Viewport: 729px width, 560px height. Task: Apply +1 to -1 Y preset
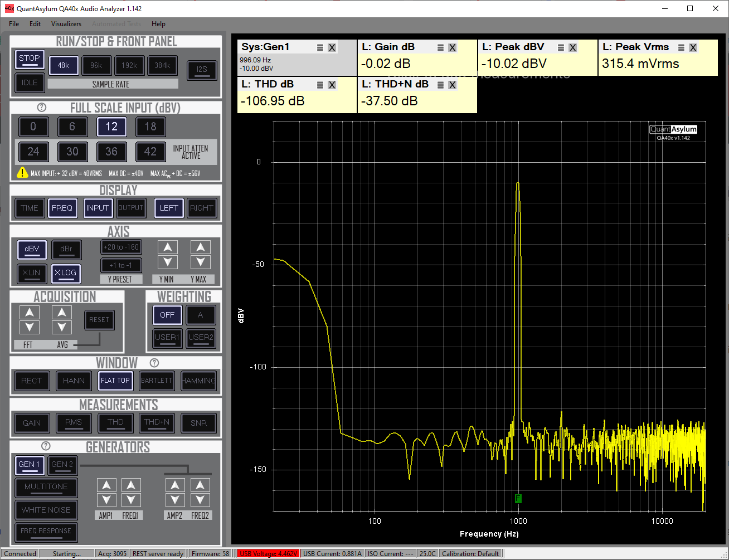(121, 265)
